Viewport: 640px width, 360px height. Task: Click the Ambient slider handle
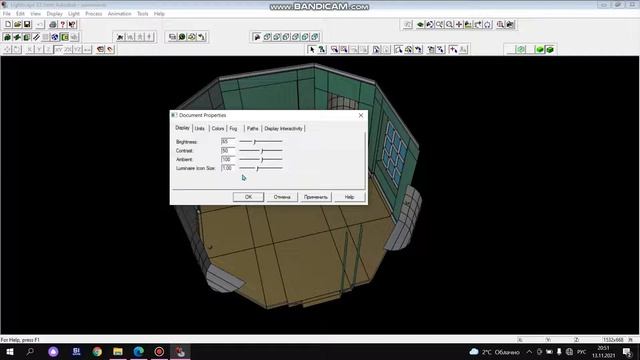[262, 160]
